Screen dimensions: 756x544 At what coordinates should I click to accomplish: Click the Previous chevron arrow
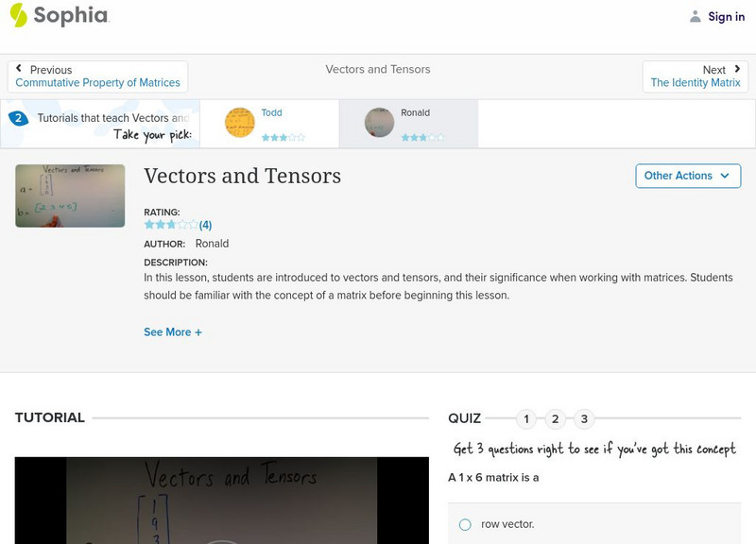point(21,69)
